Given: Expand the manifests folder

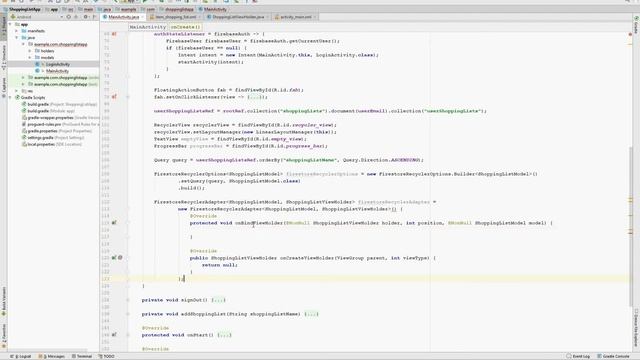Looking at the screenshot, I should tap(17, 31).
